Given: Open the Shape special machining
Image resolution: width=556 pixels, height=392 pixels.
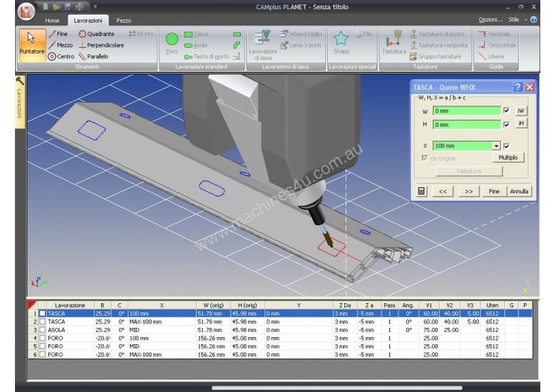Looking at the screenshot, I should click(x=341, y=43).
